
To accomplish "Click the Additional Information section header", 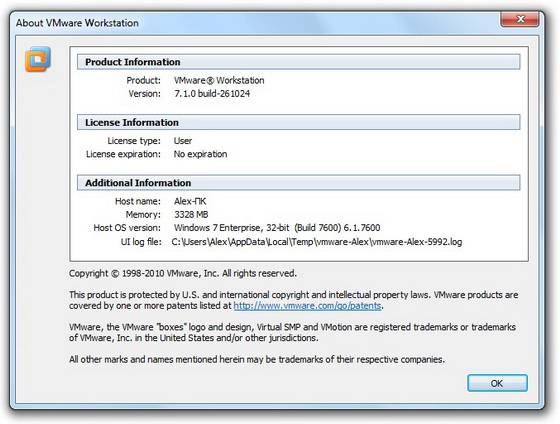I will click(x=299, y=183).
